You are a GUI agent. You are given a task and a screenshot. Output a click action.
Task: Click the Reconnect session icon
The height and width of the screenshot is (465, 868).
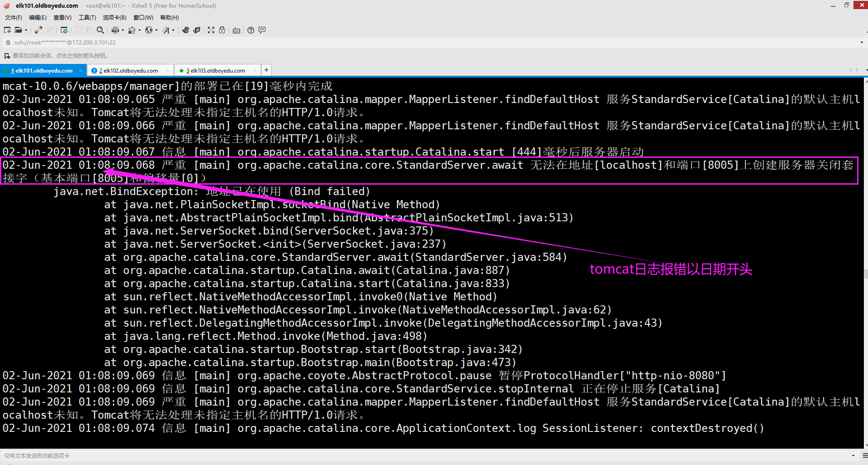(39, 30)
